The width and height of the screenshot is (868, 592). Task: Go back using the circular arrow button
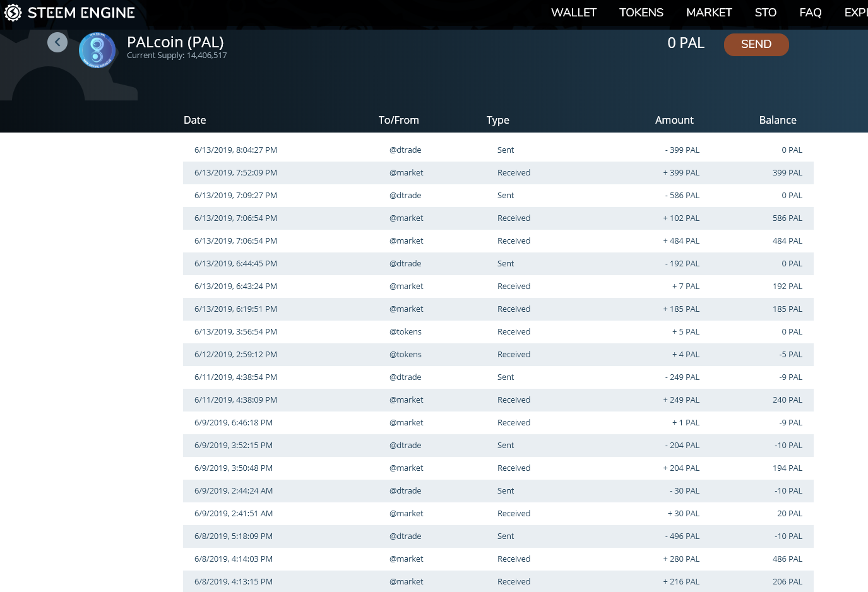click(x=57, y=42)
